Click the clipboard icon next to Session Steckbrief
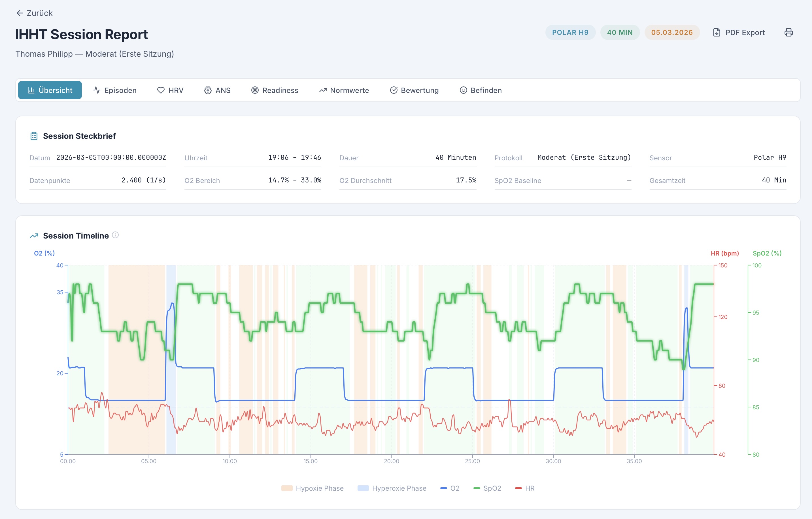Viewport: 812px width, 519px height. [34, 136]
